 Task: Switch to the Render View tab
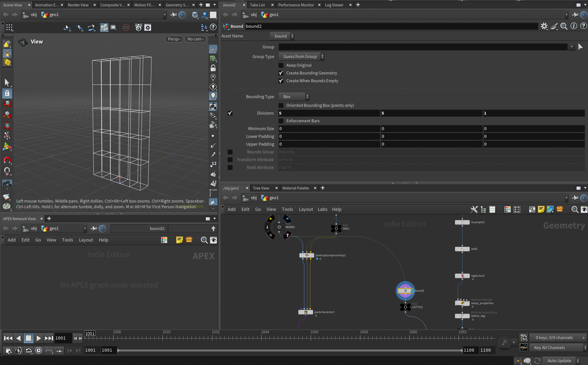[78, 5]
